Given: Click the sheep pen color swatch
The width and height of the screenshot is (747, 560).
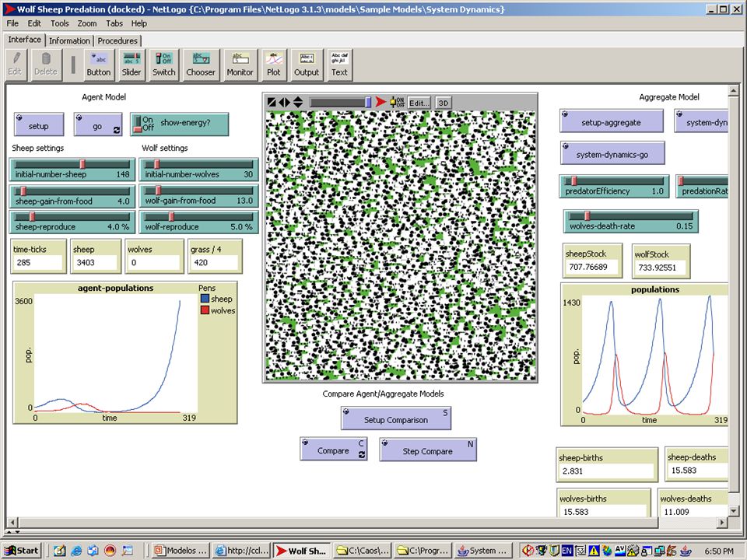Looking at the screenshot, I should click(x=205, y=299).
